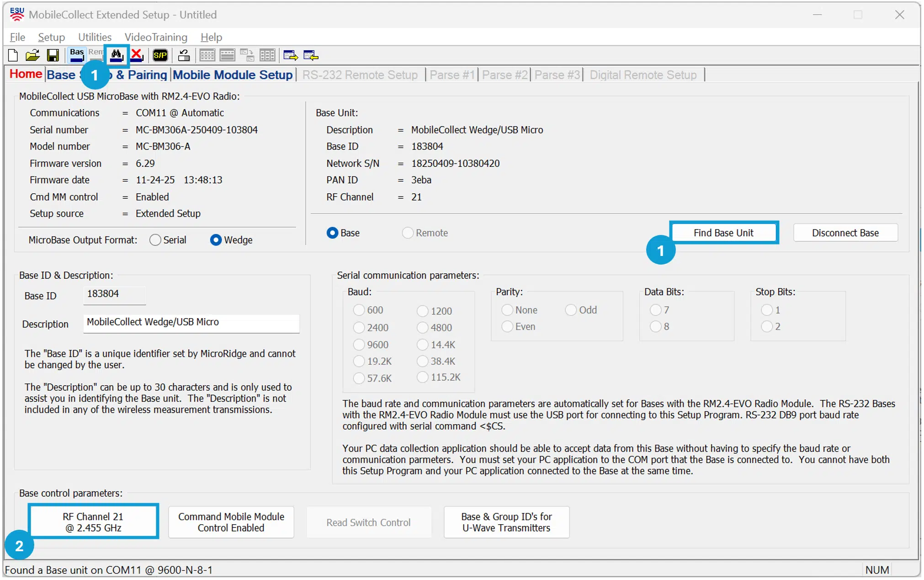The image size is (924, 580).
Task: Click the Read Switch Control button
Action: pyautogui.click(x=368, y=522)
